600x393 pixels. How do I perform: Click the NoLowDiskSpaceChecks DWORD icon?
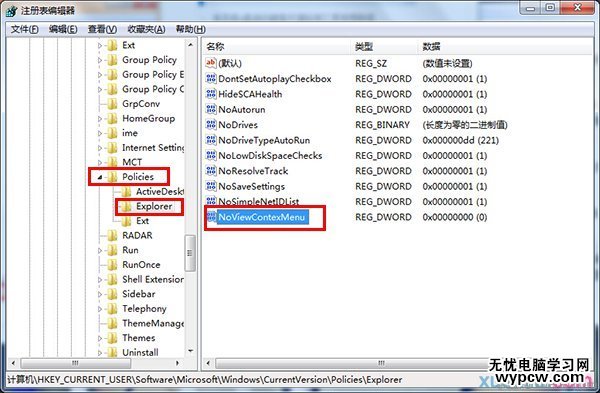pyautogui.click(x=211, y=156)
